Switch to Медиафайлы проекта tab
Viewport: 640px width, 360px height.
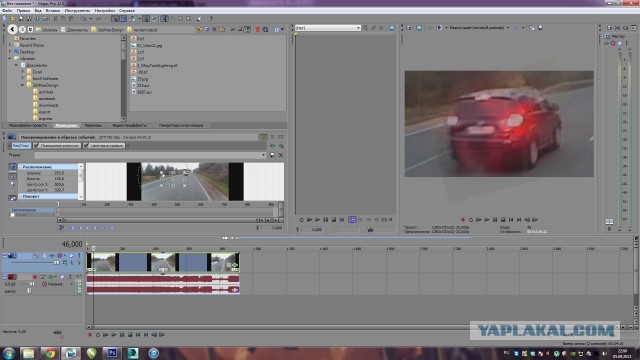pos(28,125)
